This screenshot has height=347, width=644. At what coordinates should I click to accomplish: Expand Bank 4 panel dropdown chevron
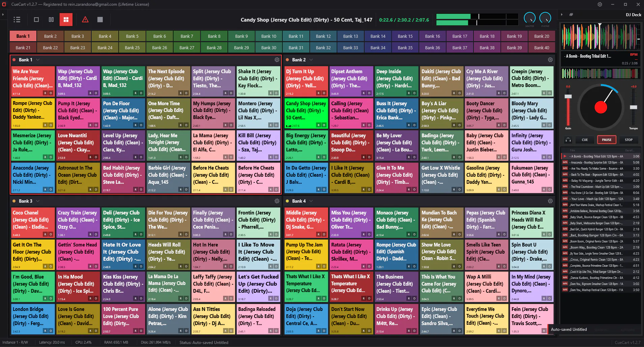311,201
